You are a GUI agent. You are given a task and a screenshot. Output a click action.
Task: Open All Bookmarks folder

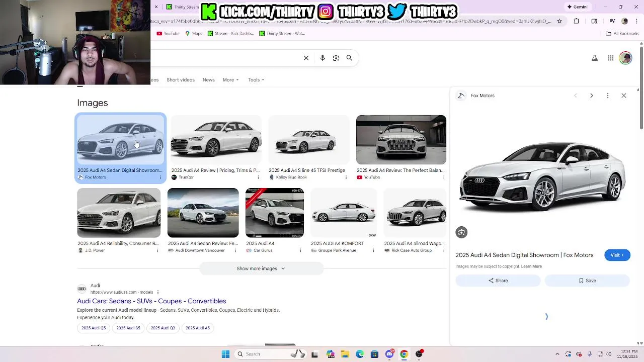622,34
